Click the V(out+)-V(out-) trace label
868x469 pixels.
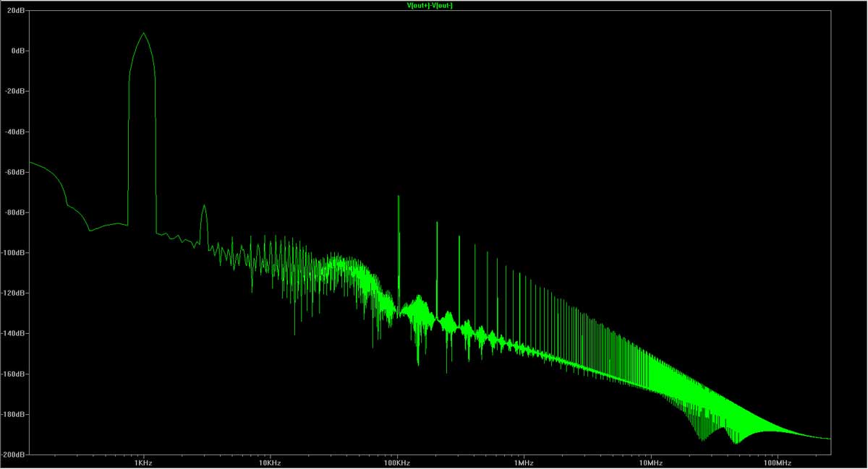430,6
